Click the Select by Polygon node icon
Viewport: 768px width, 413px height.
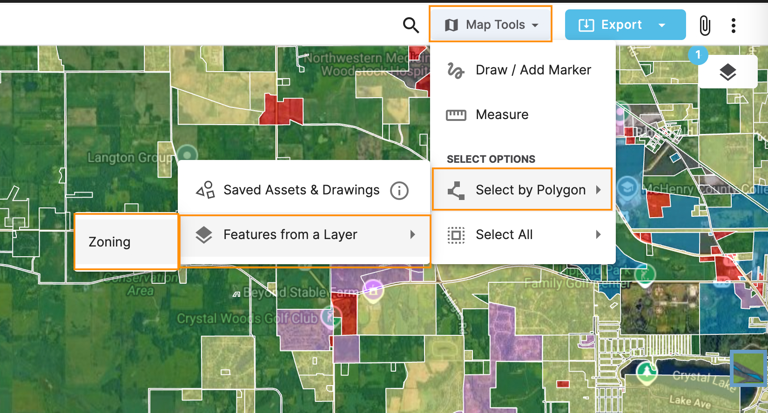456,190
